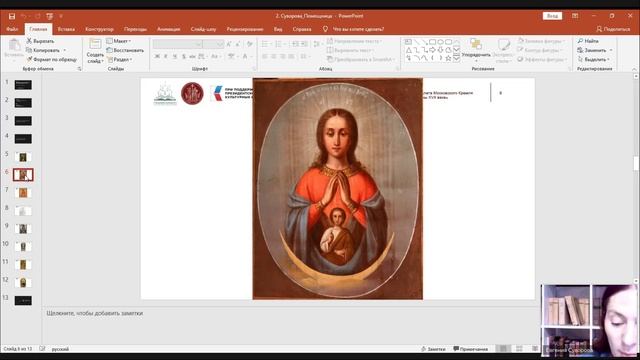Open the Выделить select dropdown
The image size is (640, 360).
pos(594,60)
